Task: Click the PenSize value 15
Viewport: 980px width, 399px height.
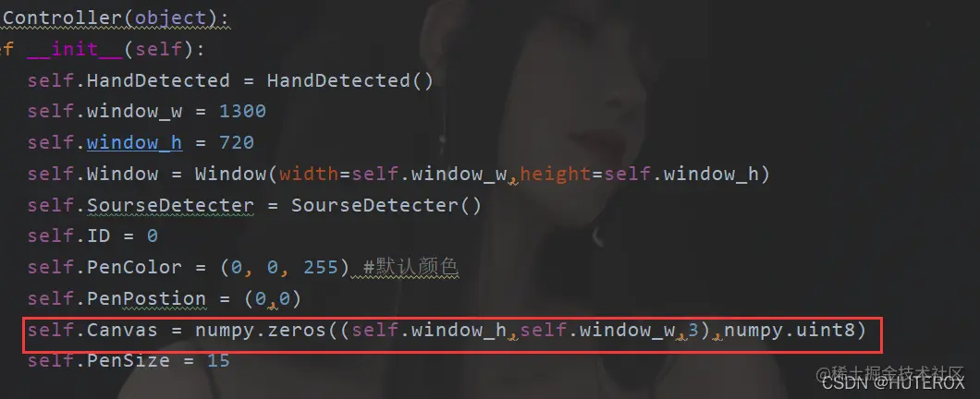Action: coord(219,361)
